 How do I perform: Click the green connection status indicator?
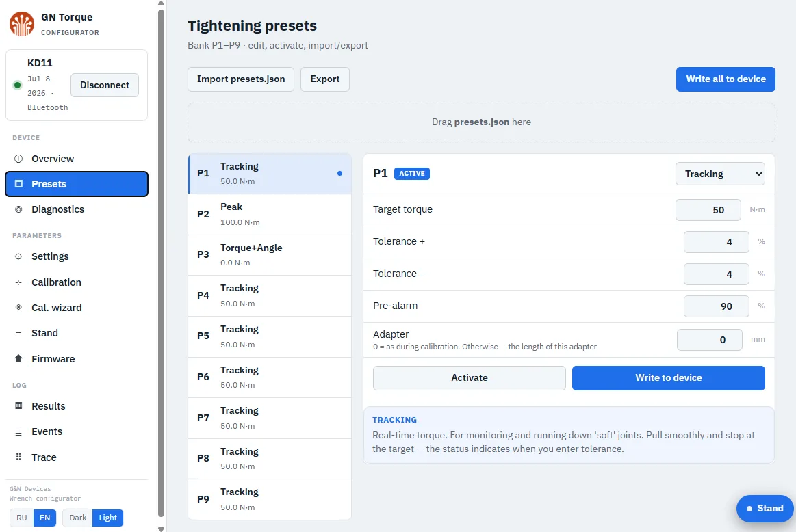point(18,85)
